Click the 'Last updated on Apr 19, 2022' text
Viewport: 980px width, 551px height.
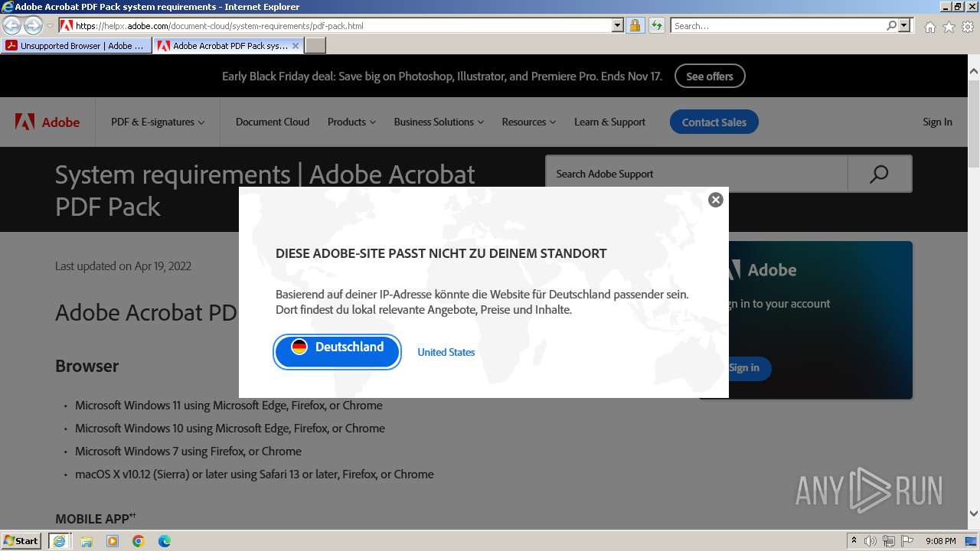(x=123, y=266)
